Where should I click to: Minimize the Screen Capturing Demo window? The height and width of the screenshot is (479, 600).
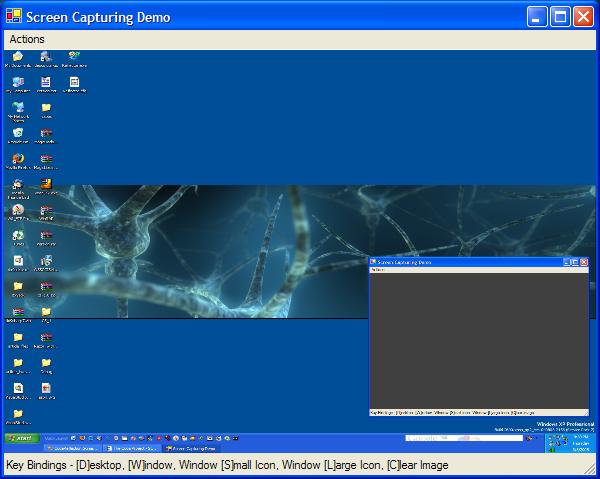537,16
